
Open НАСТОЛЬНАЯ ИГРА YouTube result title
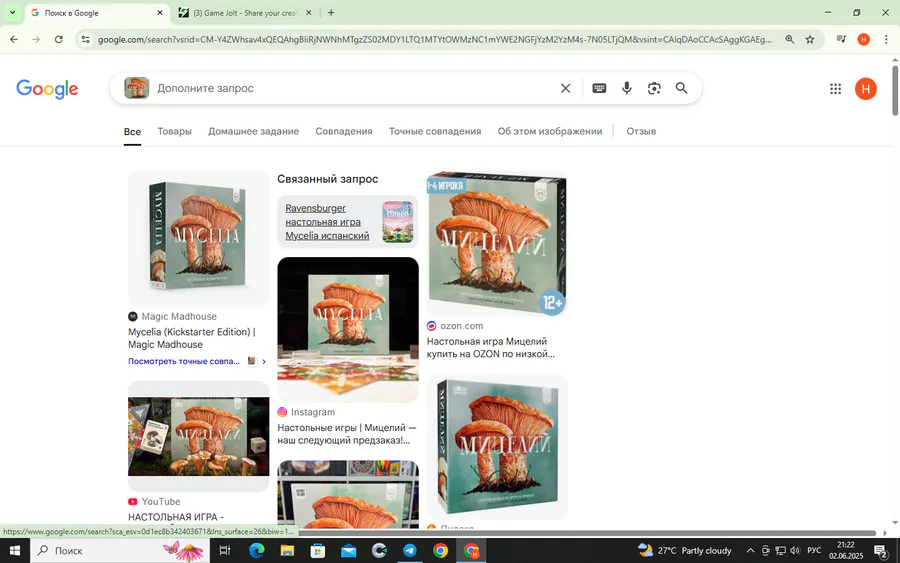(176, 517)
